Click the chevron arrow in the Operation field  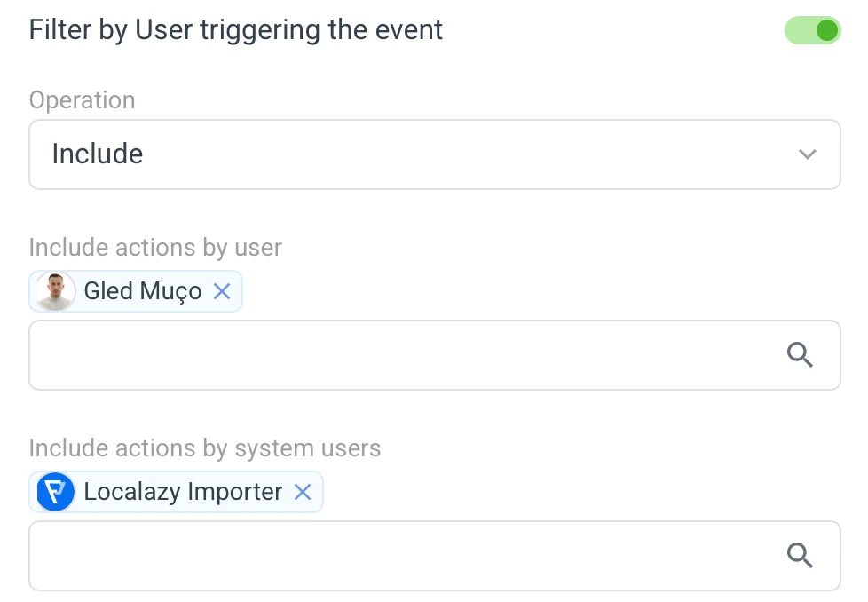point(807,154)
